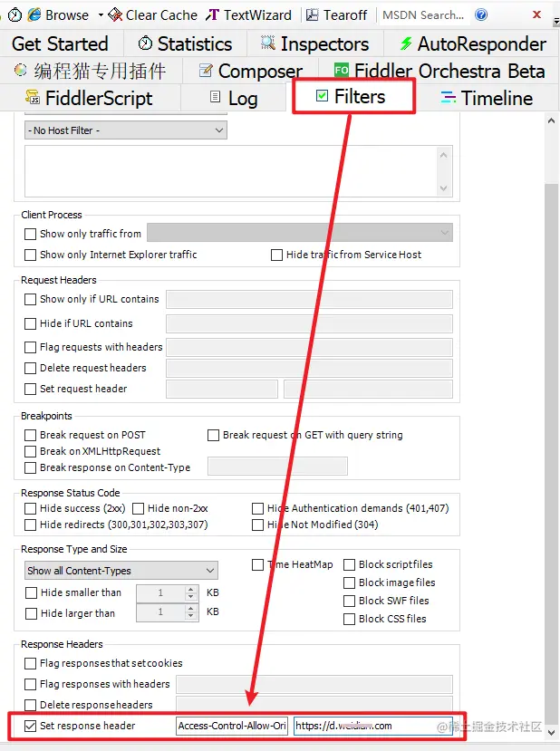Uncheck Set response header checkbox

pos(30,726)
